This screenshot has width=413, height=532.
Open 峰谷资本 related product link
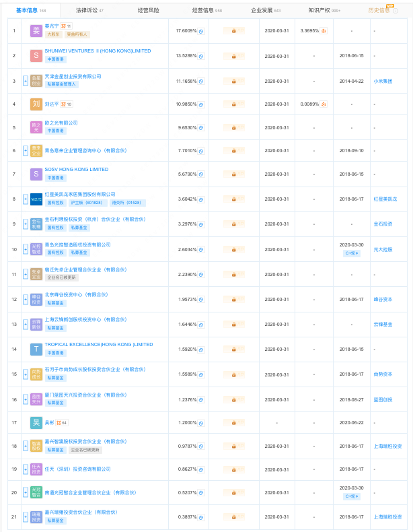point(383,299)
